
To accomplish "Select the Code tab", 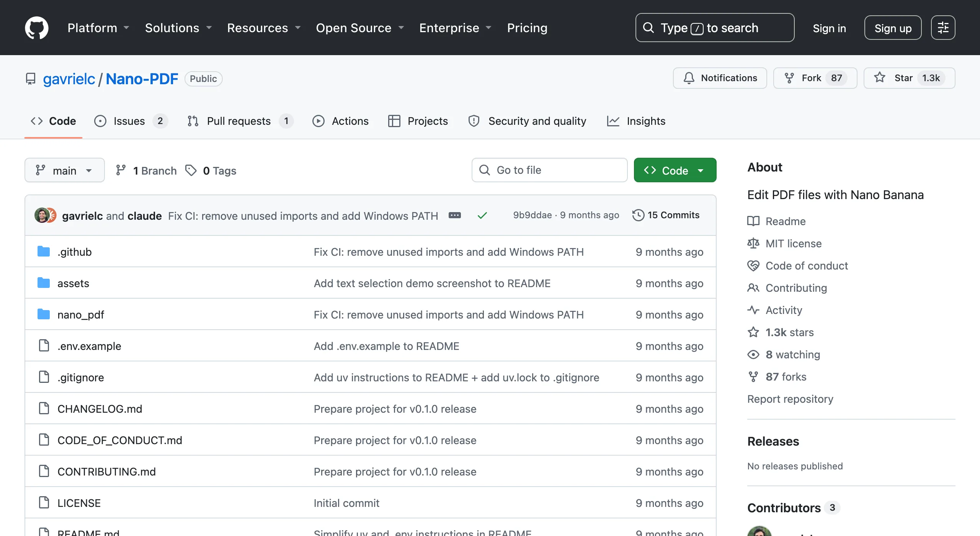I will [53, 121].
